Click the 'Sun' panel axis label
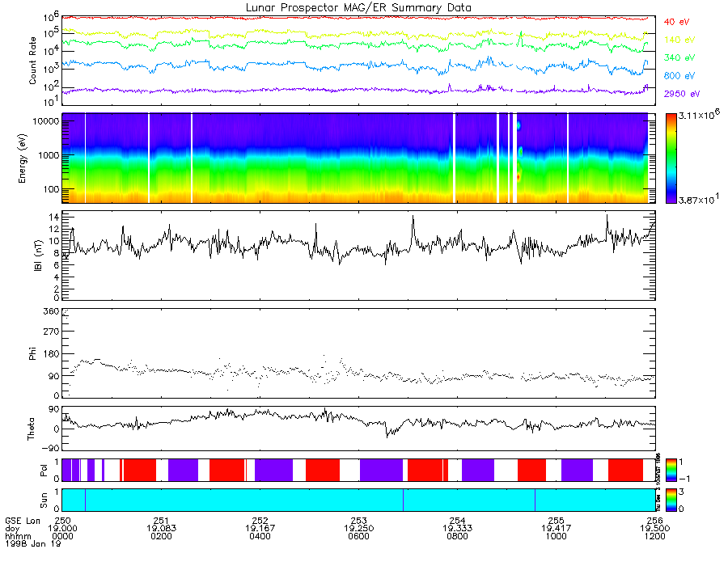This screenshot has width=728, height=566. pyautogui.click(x=44, y=501)
